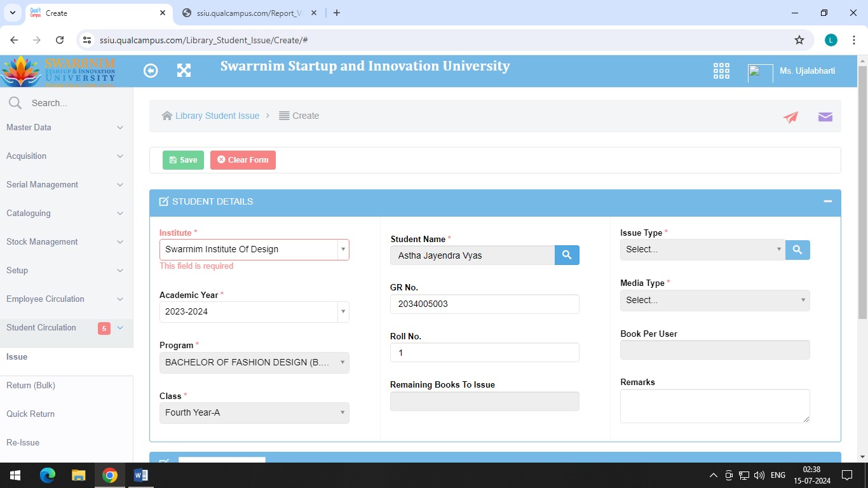868x488 pixels.
Task: Open the apps grid icon in header
Action: click(721, 71)
